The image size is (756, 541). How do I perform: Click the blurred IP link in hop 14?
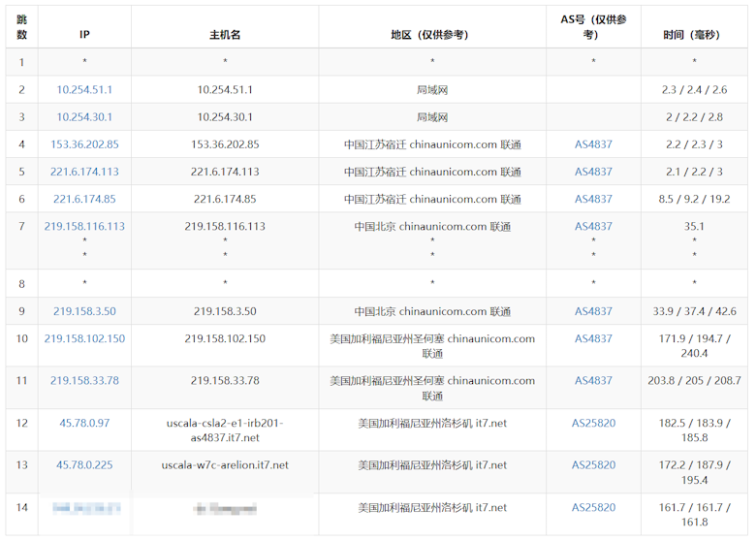pos(84,507)
